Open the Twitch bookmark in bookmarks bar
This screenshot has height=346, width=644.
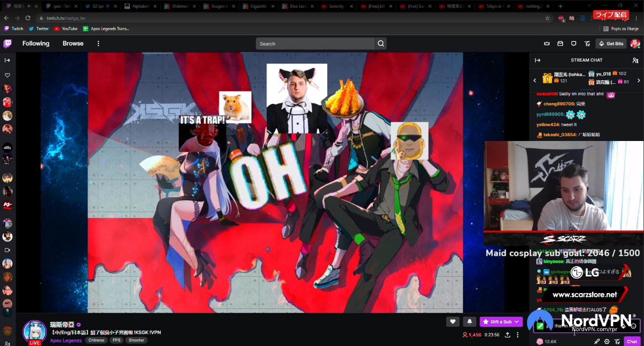click(13, 28)
